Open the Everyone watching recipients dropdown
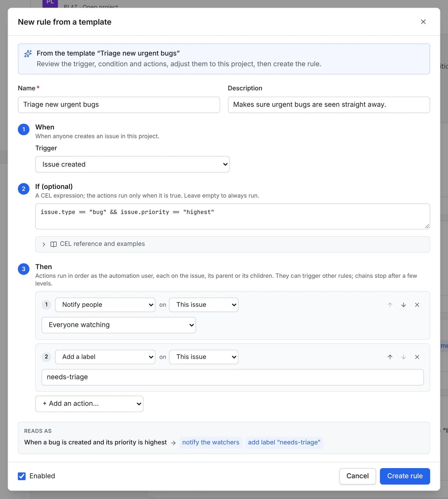The height and width of the screenshot is (499, 448). pos(119,325)
